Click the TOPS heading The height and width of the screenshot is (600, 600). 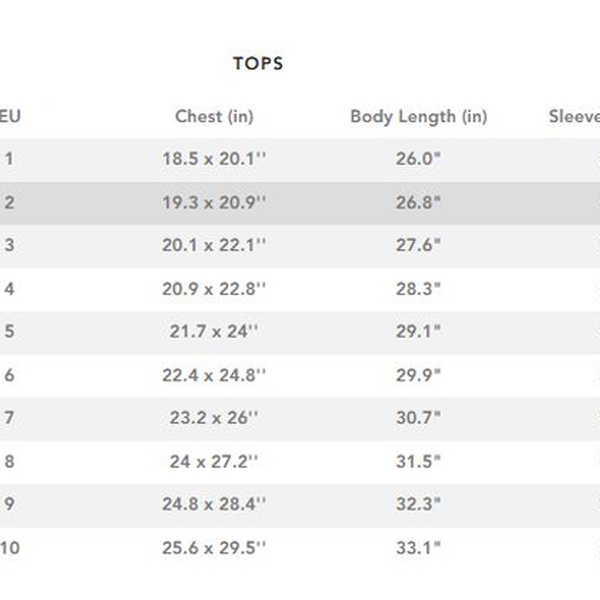click(258, 64)
